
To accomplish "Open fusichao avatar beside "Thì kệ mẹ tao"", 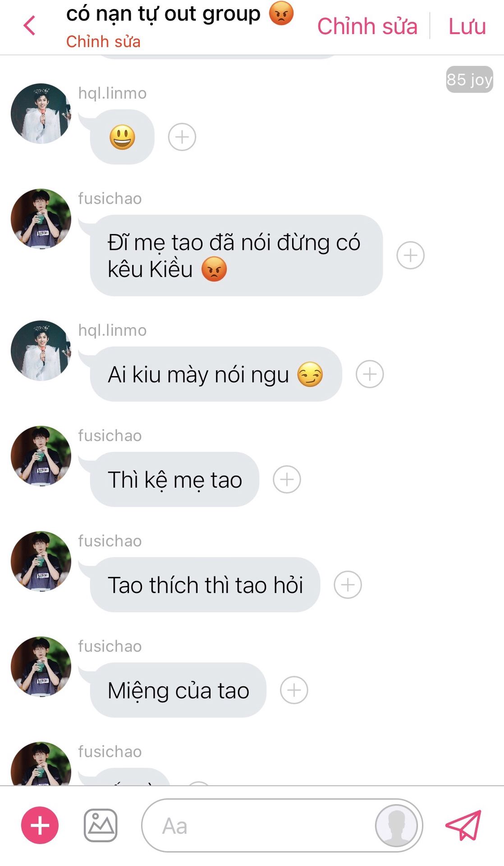I will tap(41, 456).
